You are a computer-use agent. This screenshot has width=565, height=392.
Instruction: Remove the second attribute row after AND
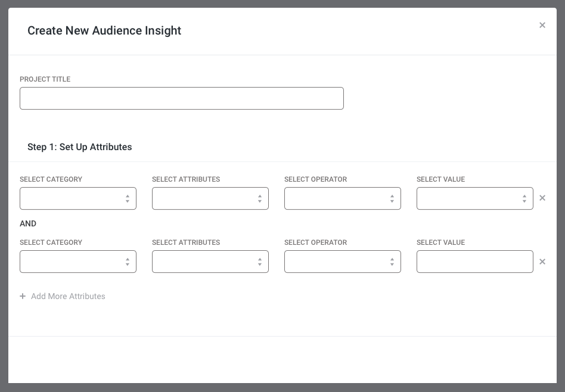542,262
